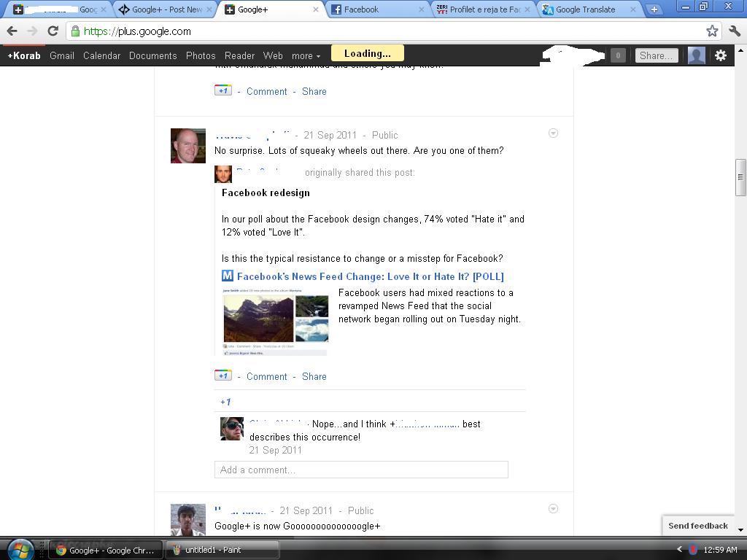Screen dimensions: 747x560
Task: Click the taskbar clock showing 12:59 AM
Action: click(720, 550)
